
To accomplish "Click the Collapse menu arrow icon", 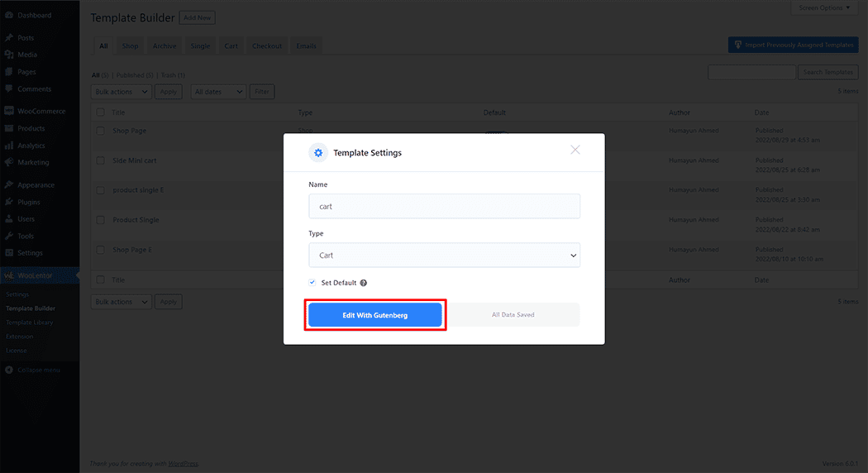I will pyautogui.click(x=9, y=370).
